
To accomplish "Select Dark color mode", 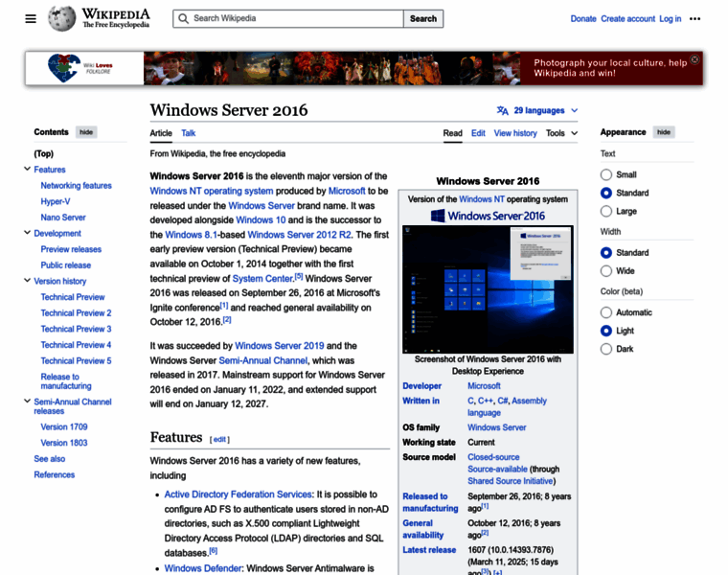I will coord(606,349).
